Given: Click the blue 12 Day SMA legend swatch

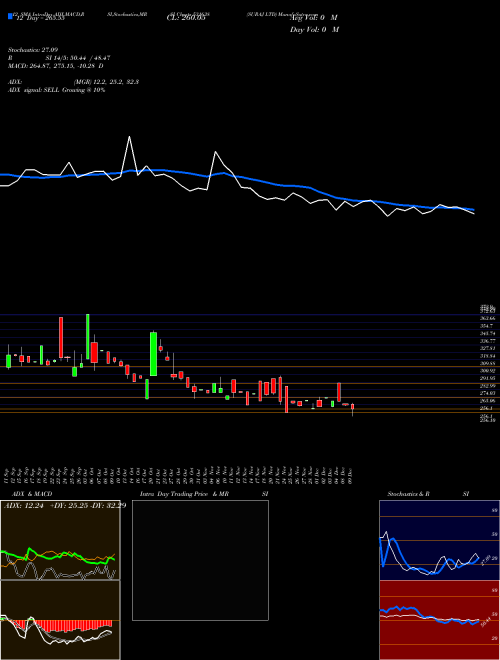Looking at the screenshot, I should tap(10, 17).
